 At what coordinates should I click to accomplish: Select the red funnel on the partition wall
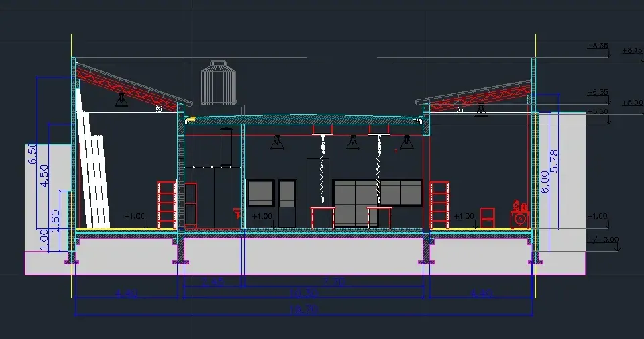pyautogui.click(x=237, y=213)
